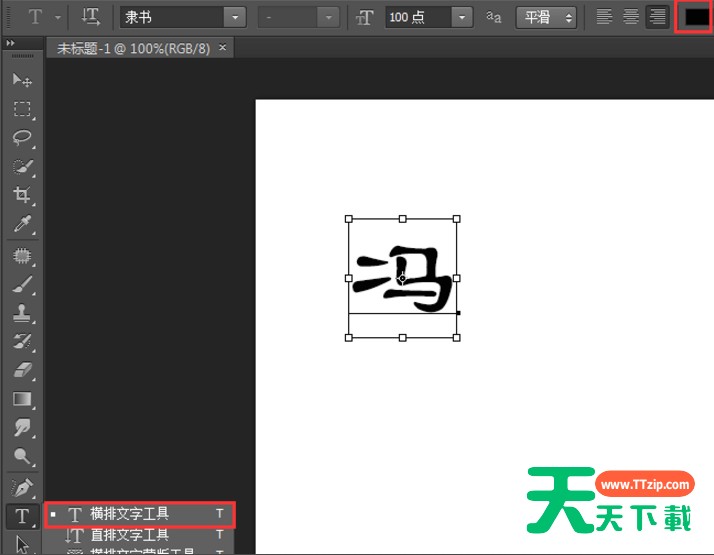Open the black text color swatch
This screenshot has width=714, height=555.
pyautogui.click(x=696, y=17)
